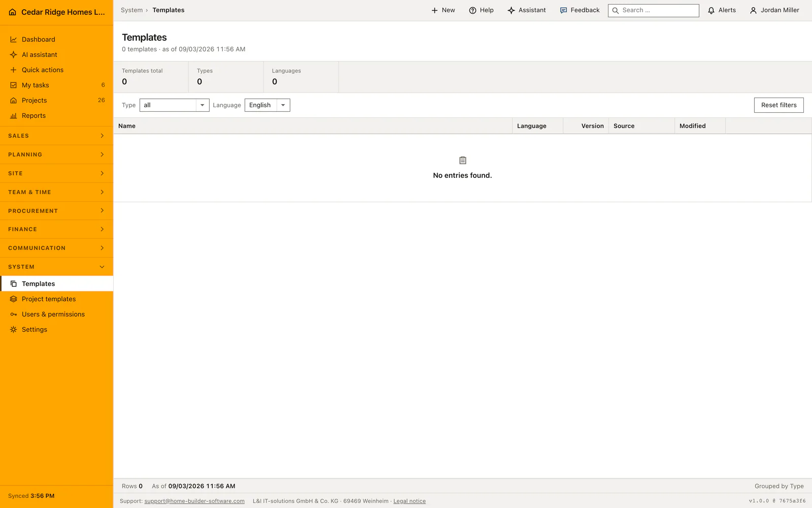Expand the Procurement section
Screen dimensions: 812x508
(56, 211)
